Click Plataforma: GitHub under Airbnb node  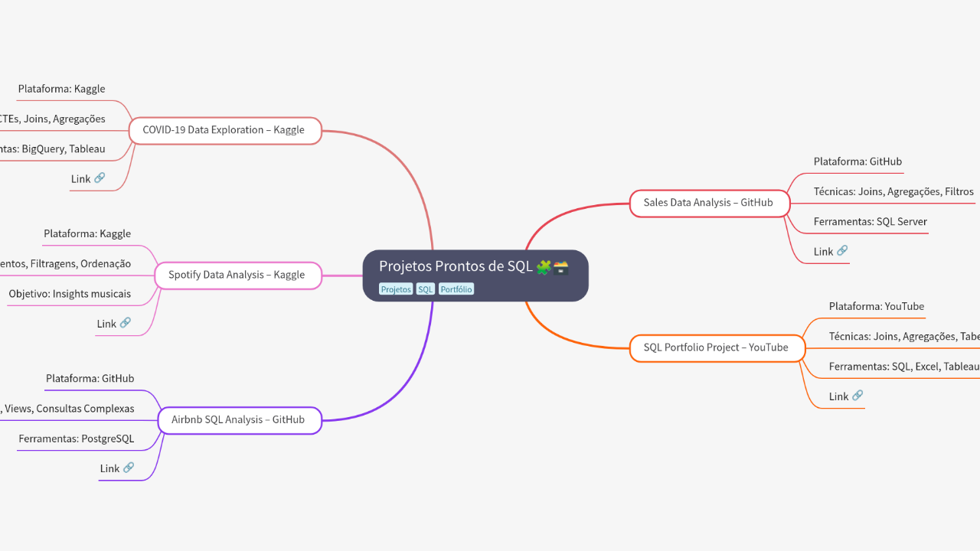point(90,378)
